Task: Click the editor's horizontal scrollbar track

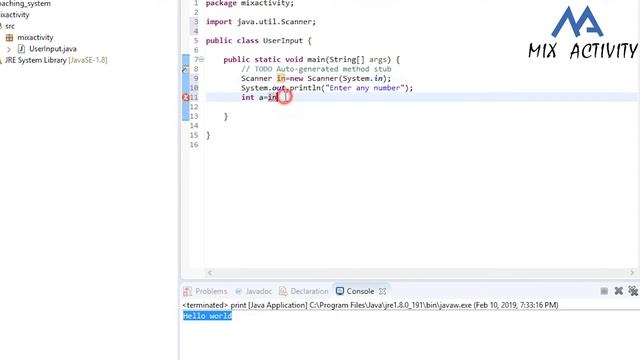Action: pos(421,273)
